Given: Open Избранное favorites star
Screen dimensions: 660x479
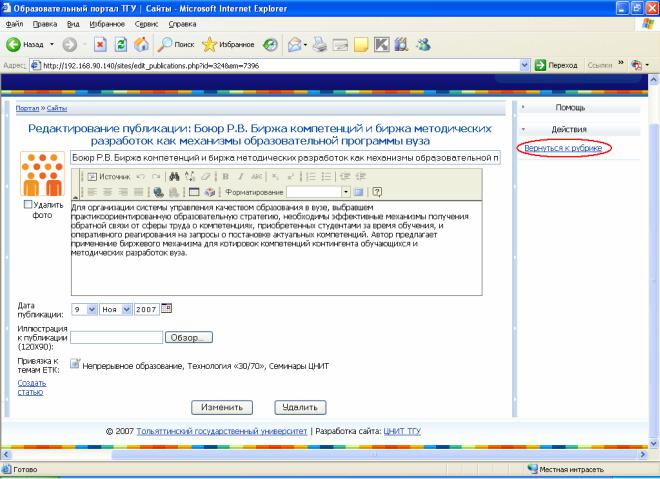Looking at the screenshot, I should tap(228, 45).
